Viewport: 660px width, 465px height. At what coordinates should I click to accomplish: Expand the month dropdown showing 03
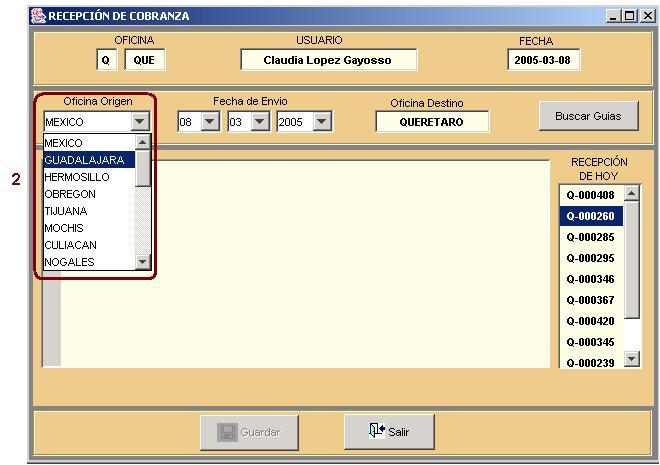click(x=260, y=122)
